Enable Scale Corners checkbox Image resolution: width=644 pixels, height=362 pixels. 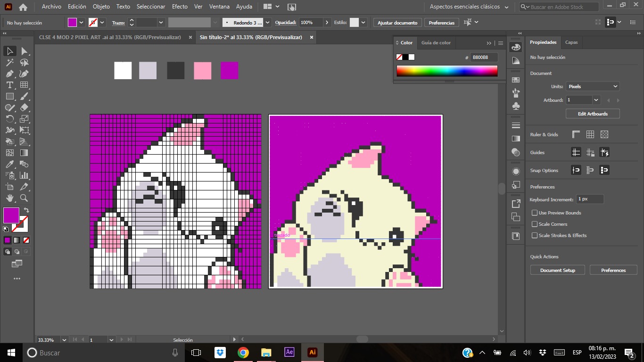[x=535, y=224]
